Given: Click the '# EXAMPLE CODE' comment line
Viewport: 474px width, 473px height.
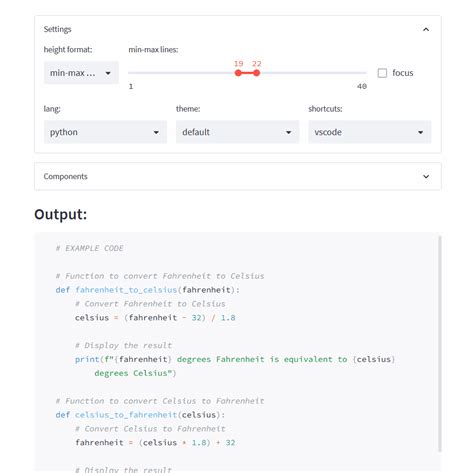Looking at the screenshot, I should pyautogui.click(x=89, y=248).
